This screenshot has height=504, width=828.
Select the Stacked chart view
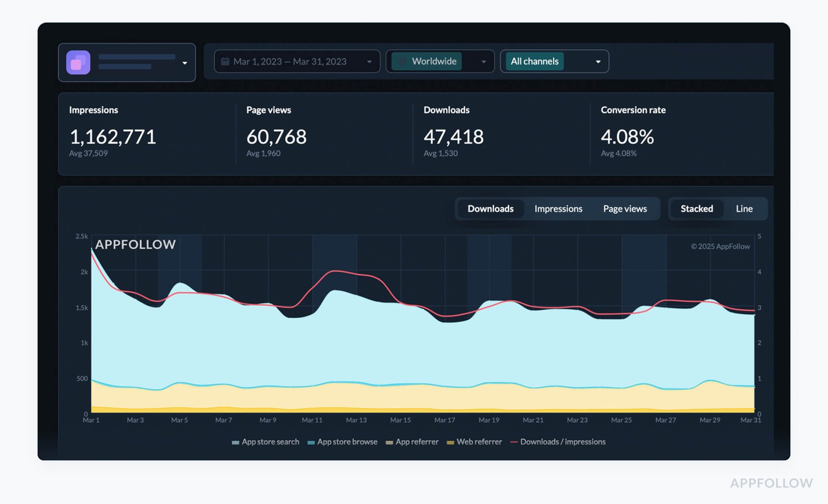tap(697, 208)
